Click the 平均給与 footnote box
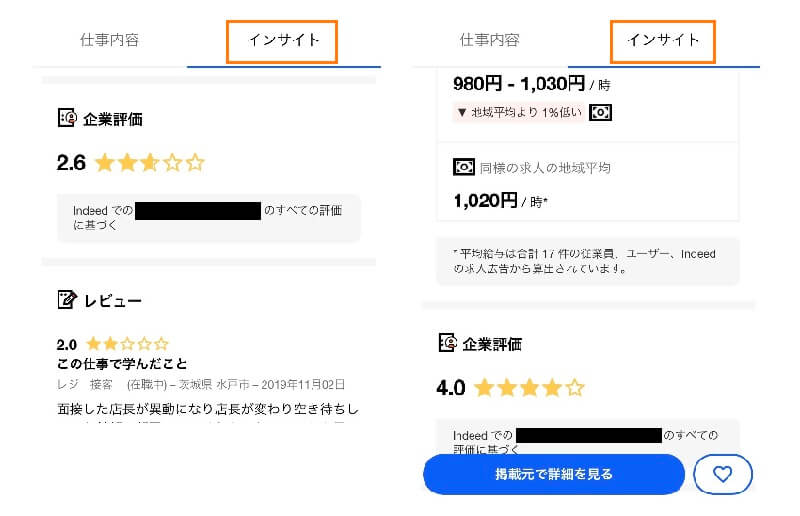This screenshot has height=516, width=800. click(588, 261)
